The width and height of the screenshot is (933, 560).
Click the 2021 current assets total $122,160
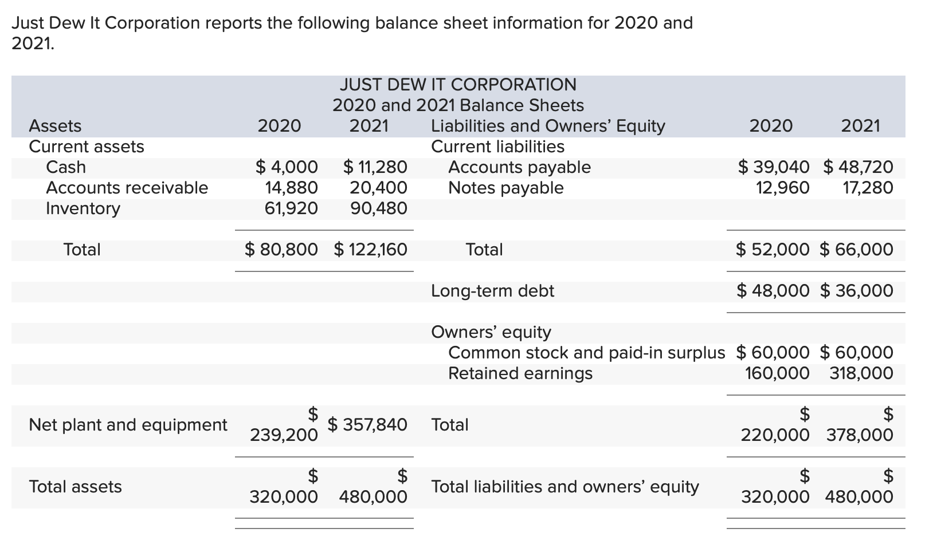click(371, 249)
